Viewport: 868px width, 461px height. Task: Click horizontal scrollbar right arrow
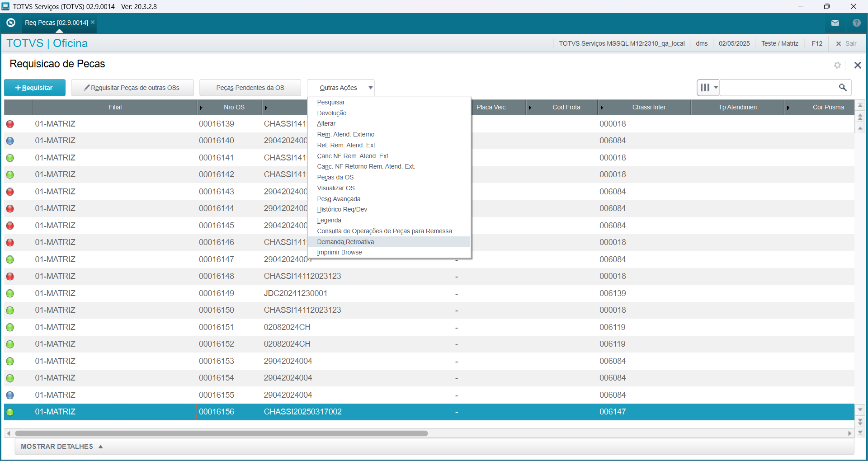coord(849,433)
